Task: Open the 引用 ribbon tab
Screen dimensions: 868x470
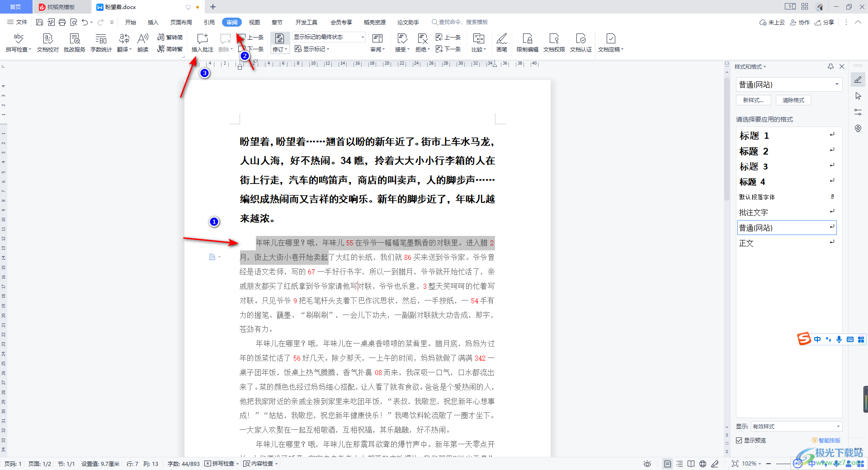Action: point(209,22)
